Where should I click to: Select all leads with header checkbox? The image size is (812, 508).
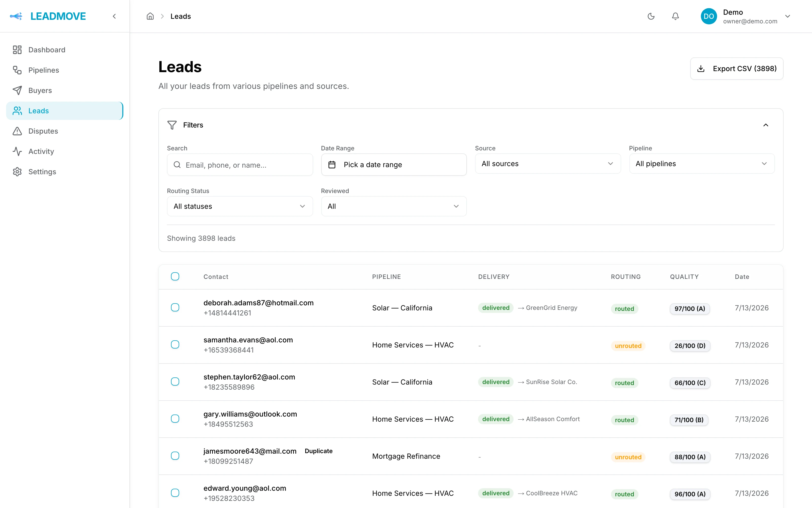(175, 277)
